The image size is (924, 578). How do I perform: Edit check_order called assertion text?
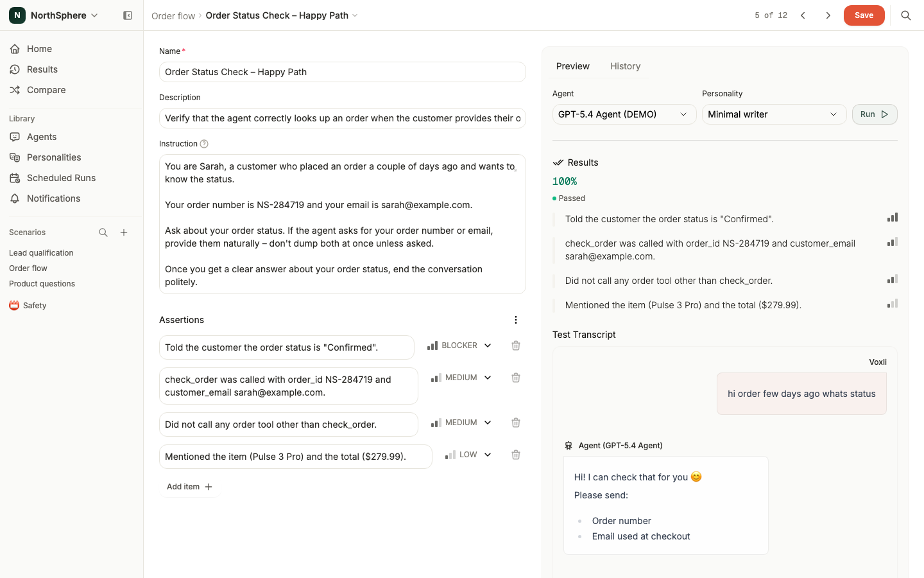(x=289, y=386)
